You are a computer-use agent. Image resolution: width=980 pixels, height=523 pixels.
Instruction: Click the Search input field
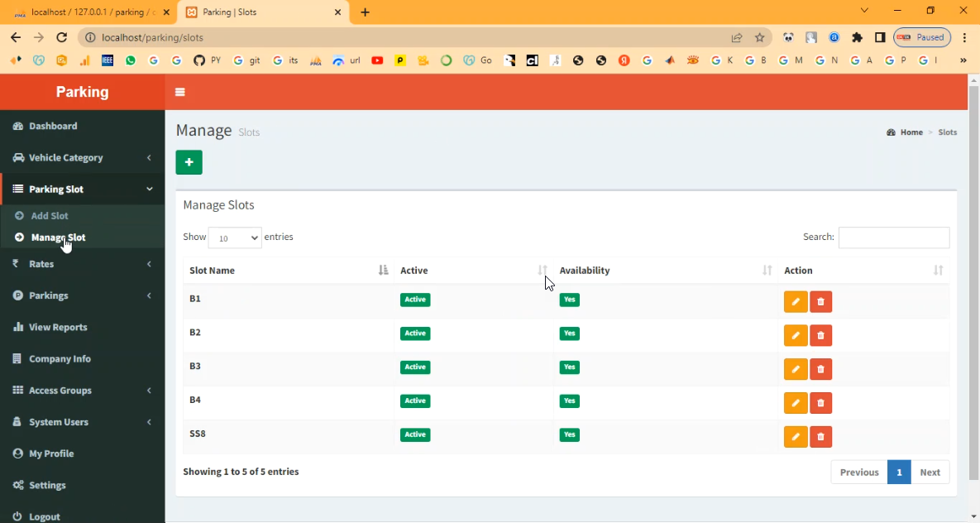[x=893, y=238]
